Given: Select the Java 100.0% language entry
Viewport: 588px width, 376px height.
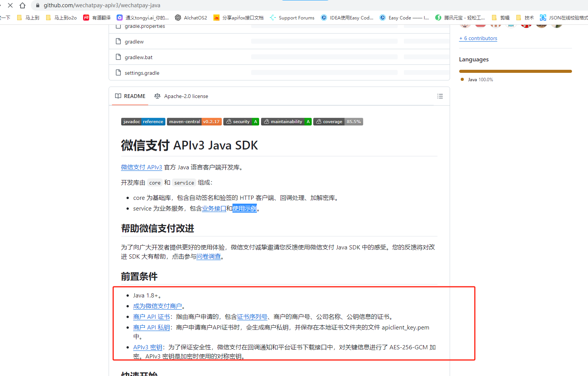Looking at the screenshot, I should (477, 79).
